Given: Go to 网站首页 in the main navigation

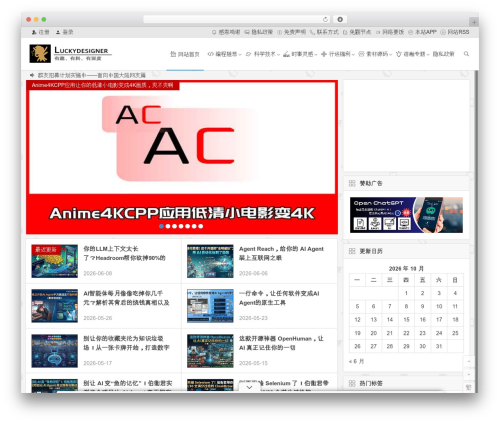Looking at the screenshot, I should 185,54.
